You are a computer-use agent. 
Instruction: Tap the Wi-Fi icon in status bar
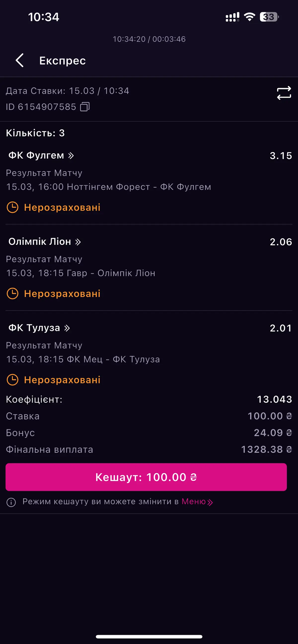[249, 17]
